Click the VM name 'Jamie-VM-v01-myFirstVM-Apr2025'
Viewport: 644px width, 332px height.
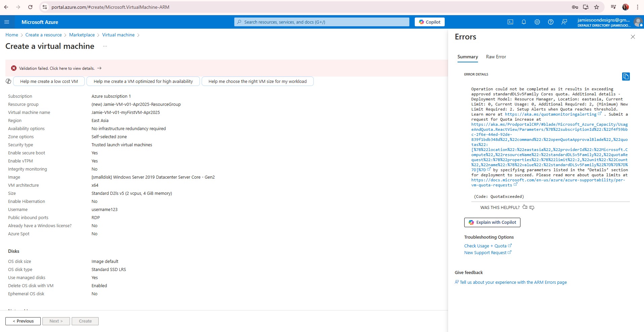(126, 113)
